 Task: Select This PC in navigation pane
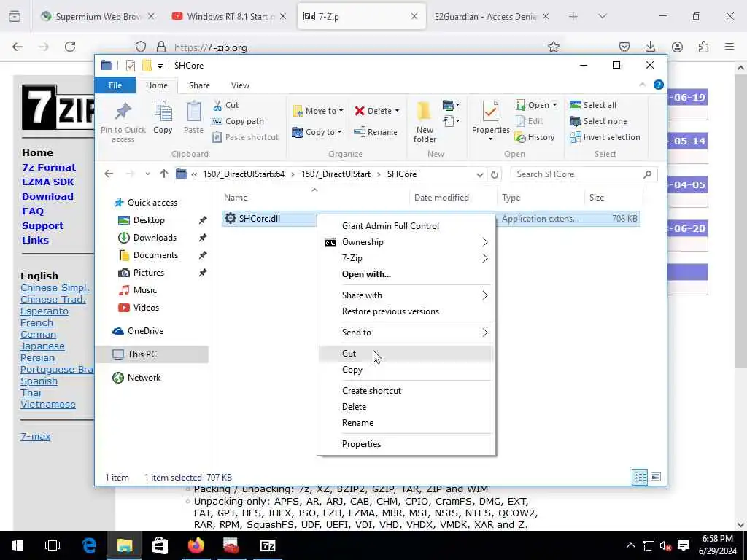152,354
